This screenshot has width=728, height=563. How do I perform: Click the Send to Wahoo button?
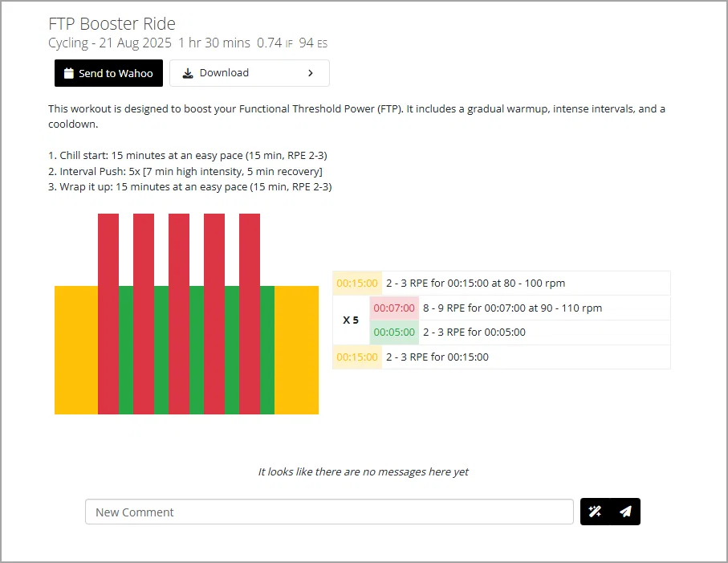108,73
